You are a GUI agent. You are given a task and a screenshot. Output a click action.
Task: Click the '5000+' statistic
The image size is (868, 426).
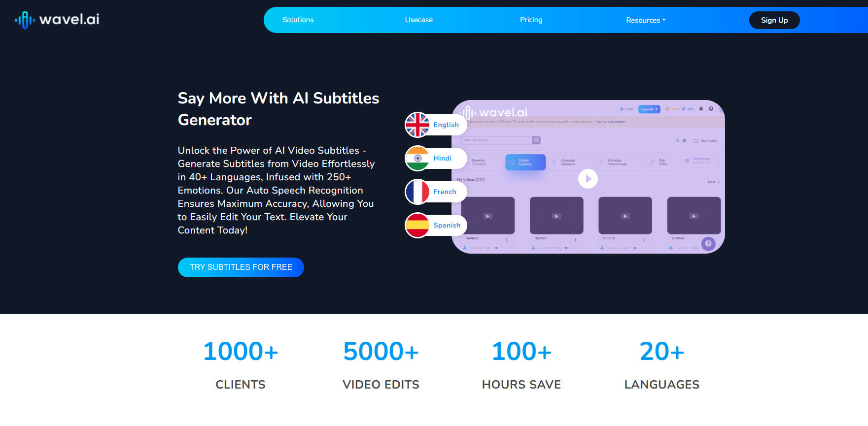point(381,352)
